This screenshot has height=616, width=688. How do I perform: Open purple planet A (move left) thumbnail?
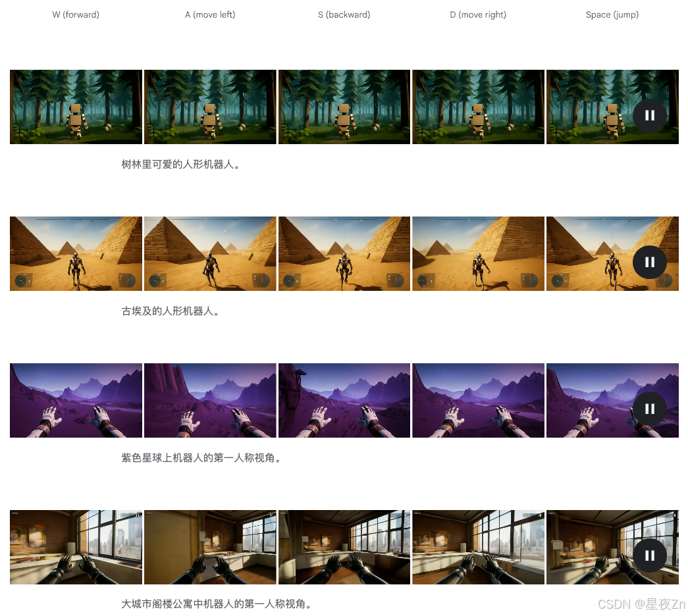210,400
